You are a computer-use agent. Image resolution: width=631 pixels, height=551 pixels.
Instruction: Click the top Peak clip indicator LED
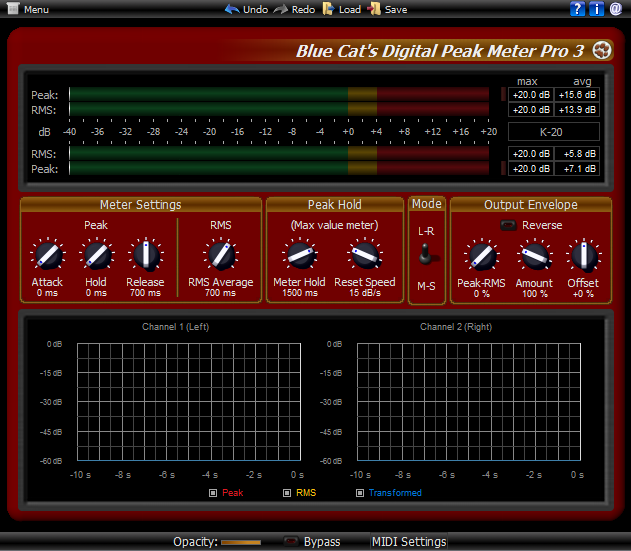(x=503, y=94)
